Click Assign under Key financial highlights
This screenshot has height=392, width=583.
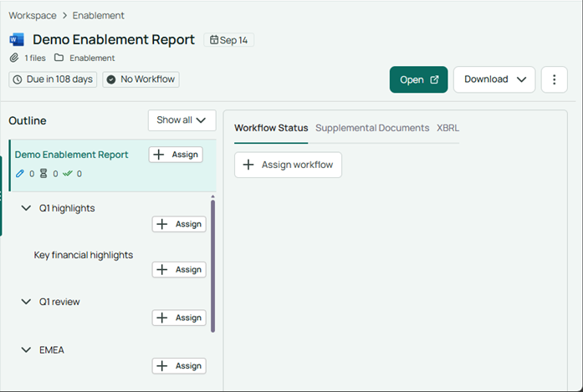[179, 269]
